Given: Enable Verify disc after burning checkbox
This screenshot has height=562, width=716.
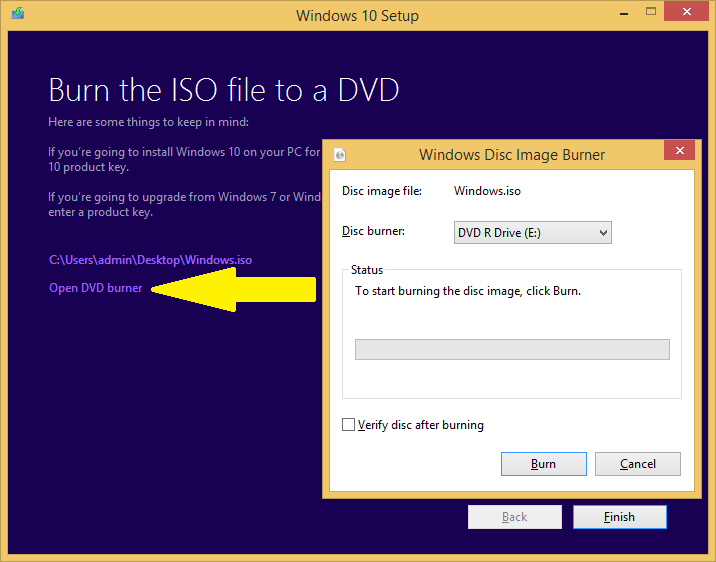Looking at the screenshot, I should [x=348, y=425].
